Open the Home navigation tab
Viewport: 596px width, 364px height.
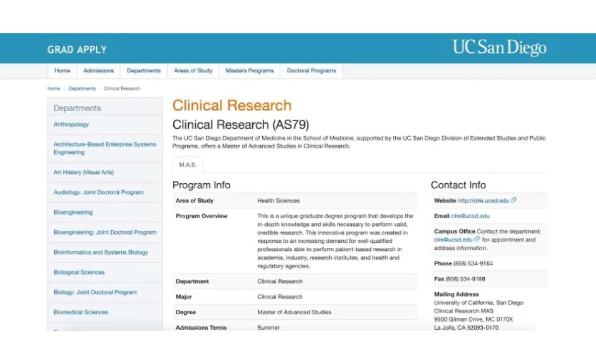coord(62,71)
